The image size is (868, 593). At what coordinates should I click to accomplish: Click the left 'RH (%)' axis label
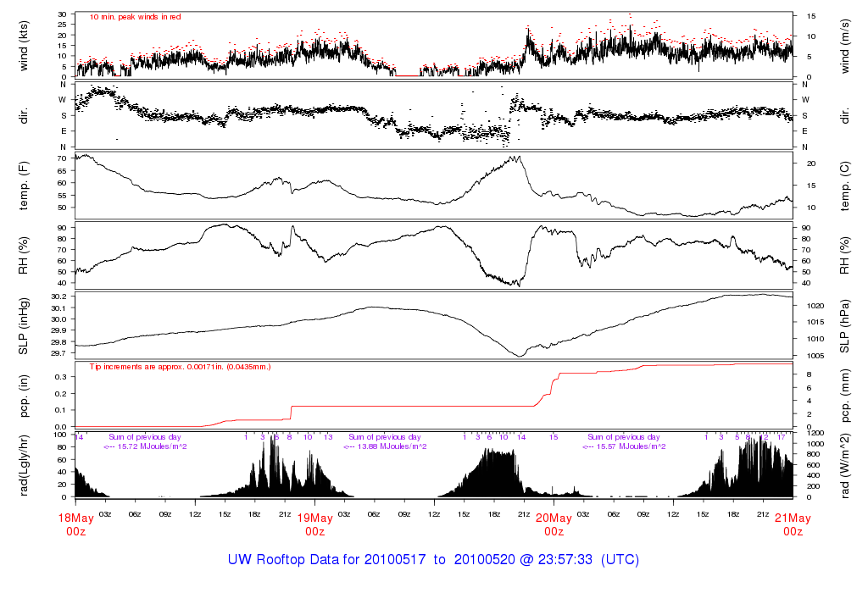click(x=23, y=256)
